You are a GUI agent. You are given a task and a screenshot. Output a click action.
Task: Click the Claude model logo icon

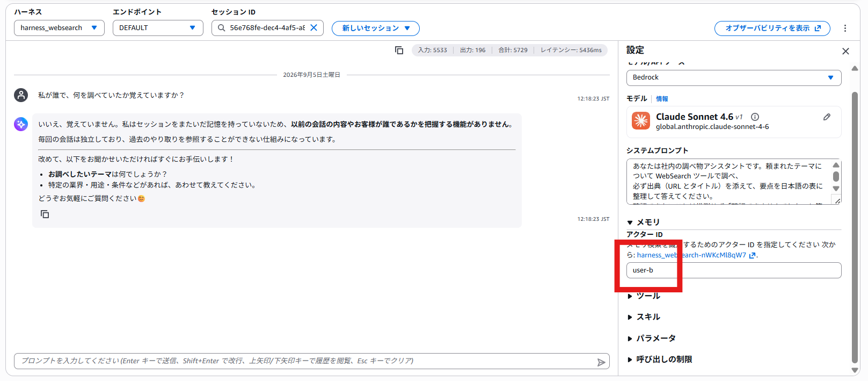click(x=641, y=121)
